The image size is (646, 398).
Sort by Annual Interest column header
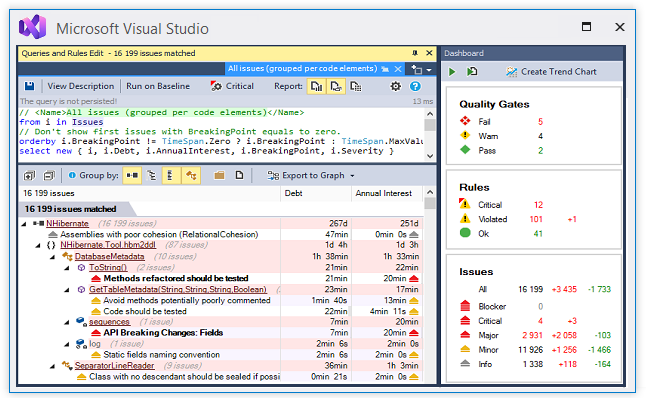coord(387,193)
